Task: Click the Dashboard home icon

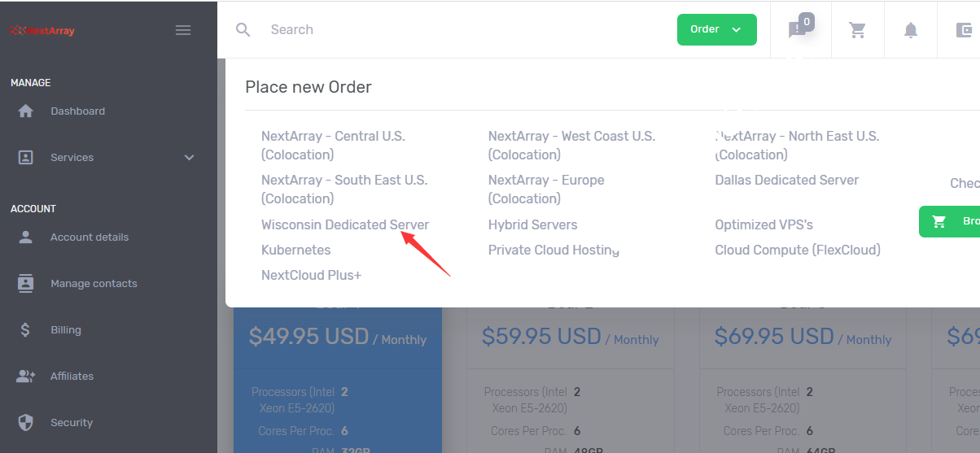Action: click(x=26, y=111)
